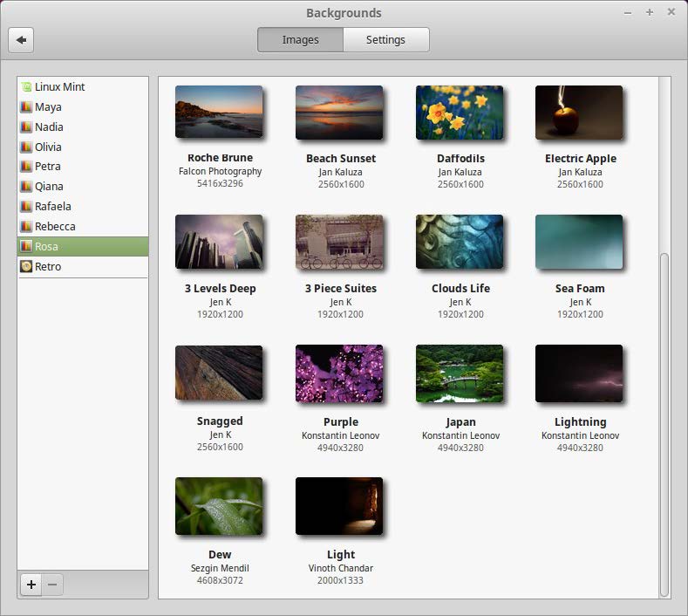Switch to the Settings tab
This screenshot has width=688, height=616.
[385, 39]
